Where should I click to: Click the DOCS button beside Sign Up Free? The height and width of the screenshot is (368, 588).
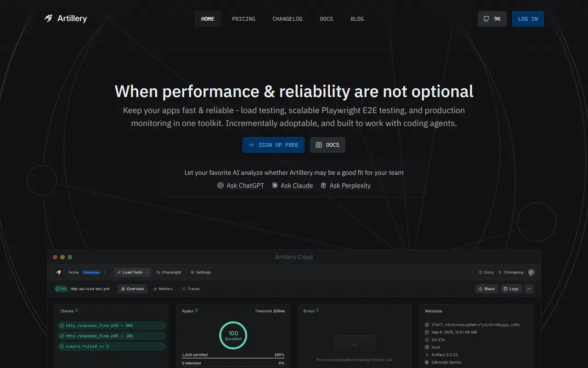click(328, 145)
